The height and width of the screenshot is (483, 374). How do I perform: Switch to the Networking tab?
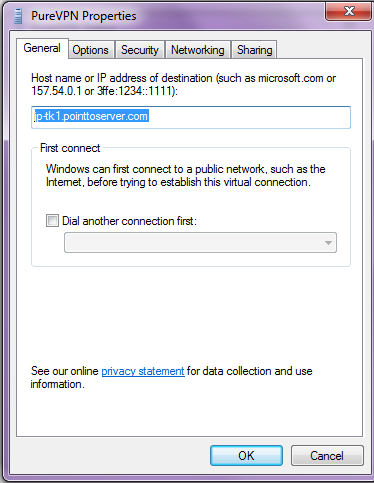(198, 50)
